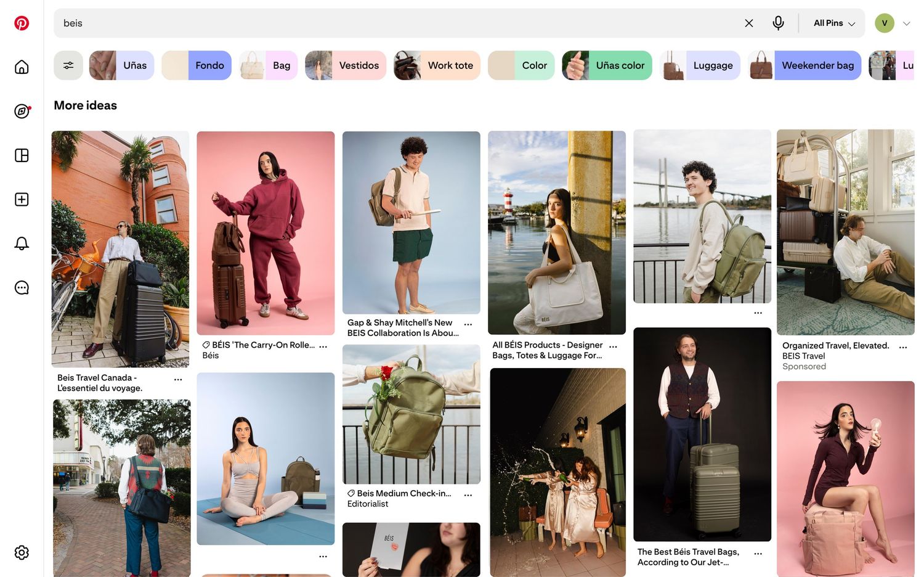Open the Gap polo backpack pin image
The height and width of the screenshot is (577, 924).
coord(411,223)
